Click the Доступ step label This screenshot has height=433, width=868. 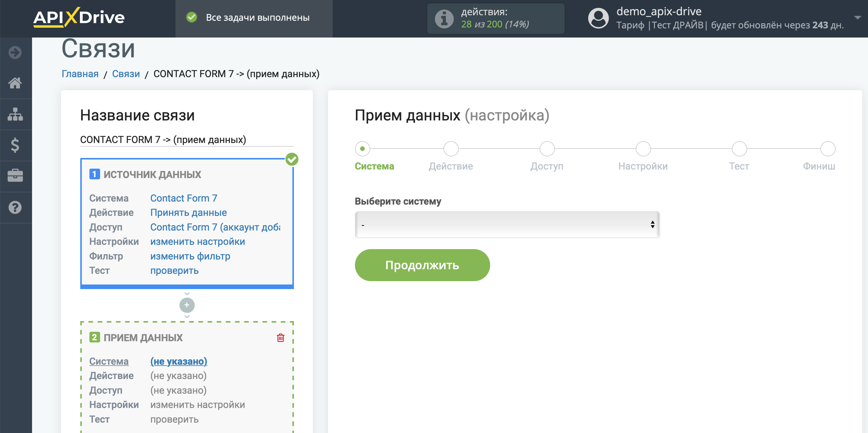click(547, 166)
